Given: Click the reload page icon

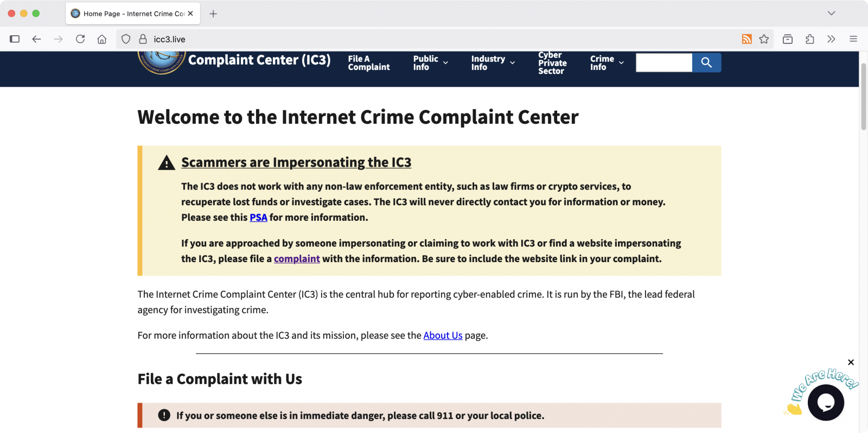Looking at the screenshot, I should click(x=80, y=39).
